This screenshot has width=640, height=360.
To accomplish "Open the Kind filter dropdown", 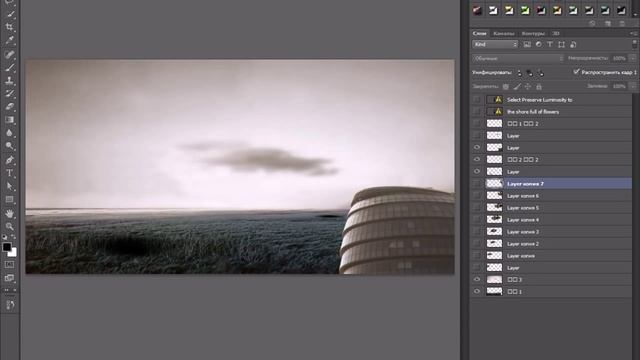I will pyautogui.click(x=495, y=44).
